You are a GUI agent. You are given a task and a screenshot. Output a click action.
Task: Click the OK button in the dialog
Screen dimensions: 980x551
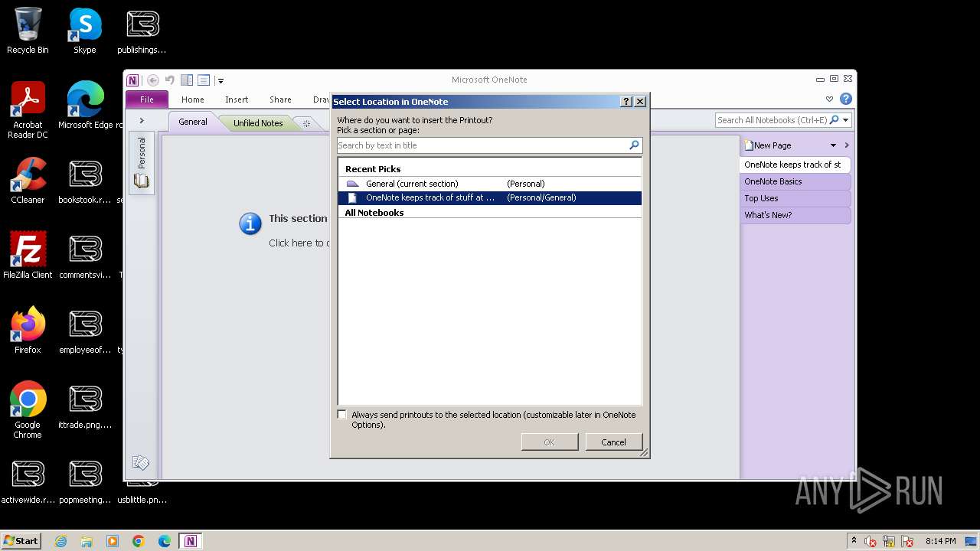(549, 442)
